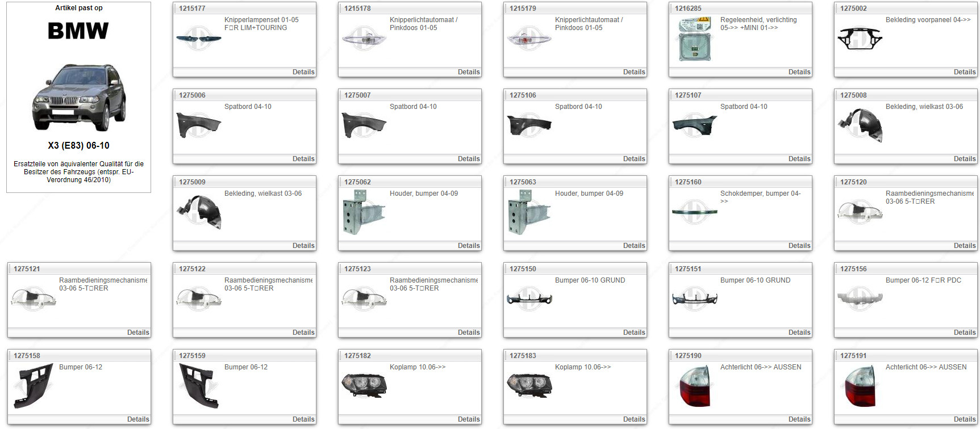
Task: Open the window regulator image for 1275122
Action: pos(198,299)
